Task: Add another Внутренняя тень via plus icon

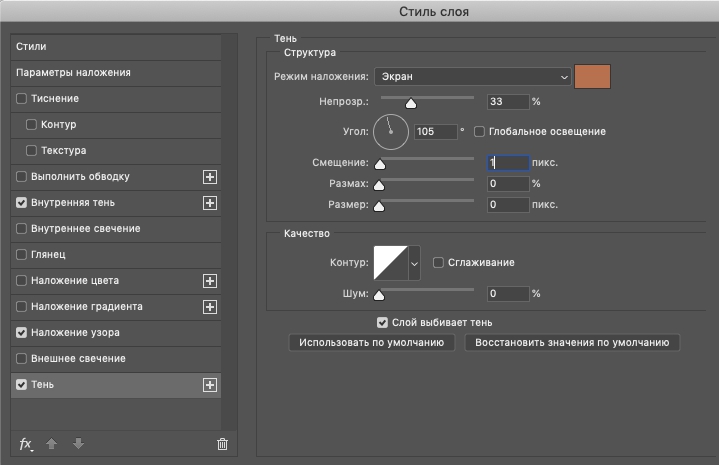Action: (210, 203)
